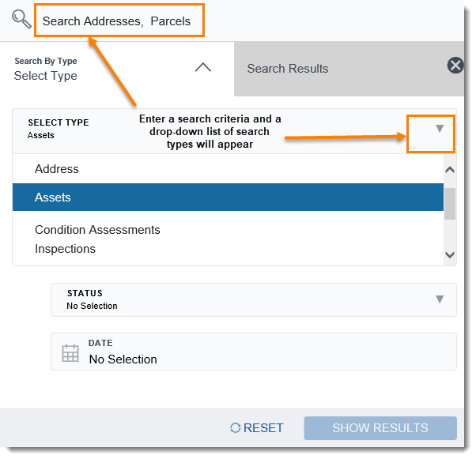Type in the Search Addresses, Parcels field

119,21
